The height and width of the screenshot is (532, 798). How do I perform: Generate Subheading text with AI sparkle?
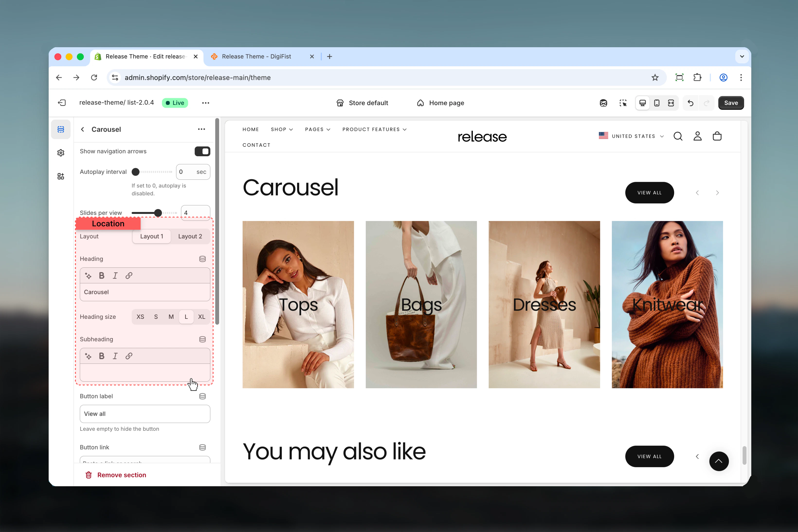(88, 356)
